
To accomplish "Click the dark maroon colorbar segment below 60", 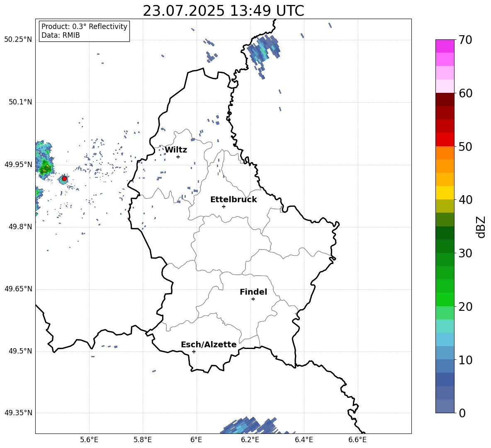I will tap(445, 99).
